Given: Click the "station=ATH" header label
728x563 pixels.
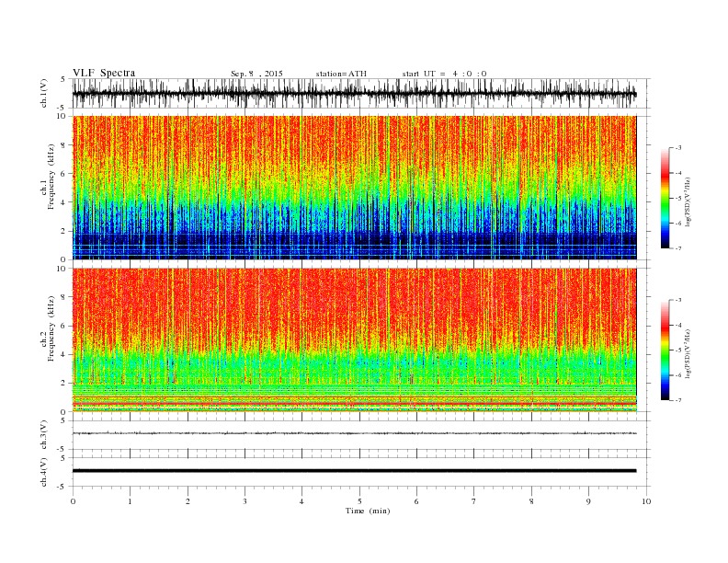Looking at the screenshot, I should [x=341, y=74].
